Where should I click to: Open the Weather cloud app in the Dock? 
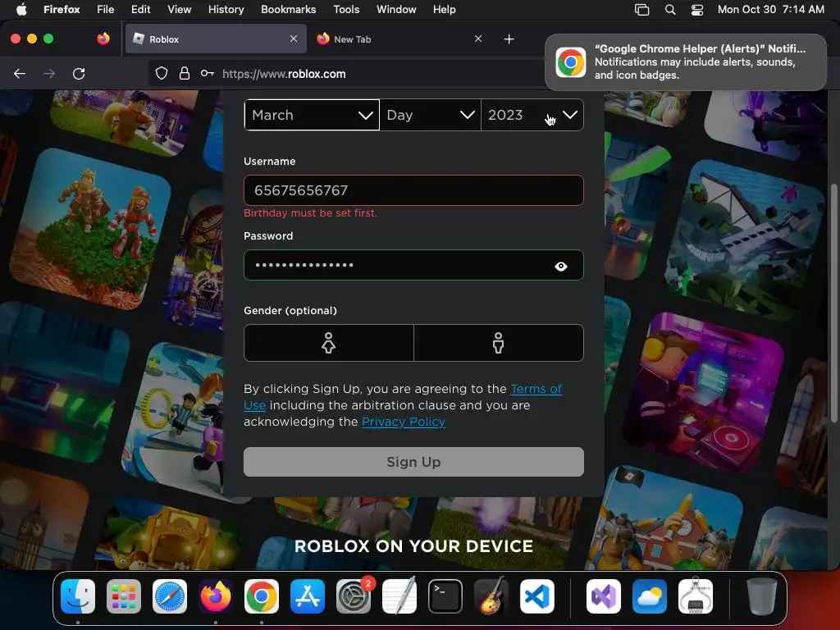[x=650, y=596]
